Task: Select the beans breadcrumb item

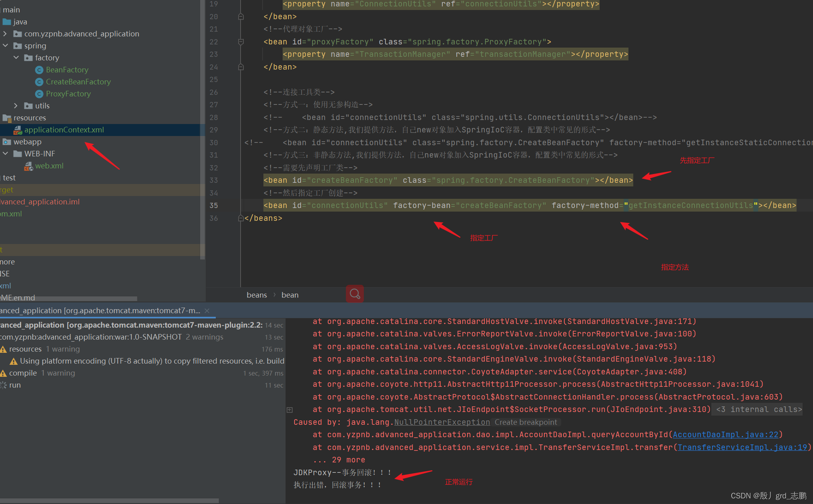Action: coord(257,295)
